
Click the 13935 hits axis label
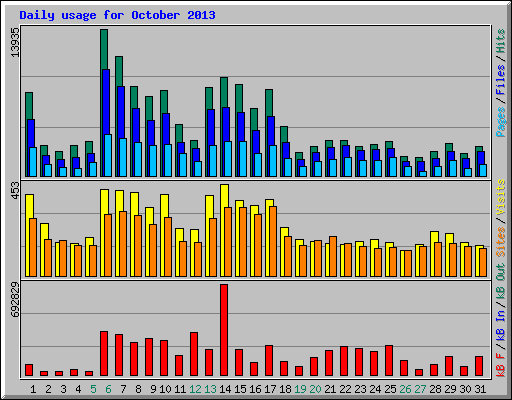[15, 42]
